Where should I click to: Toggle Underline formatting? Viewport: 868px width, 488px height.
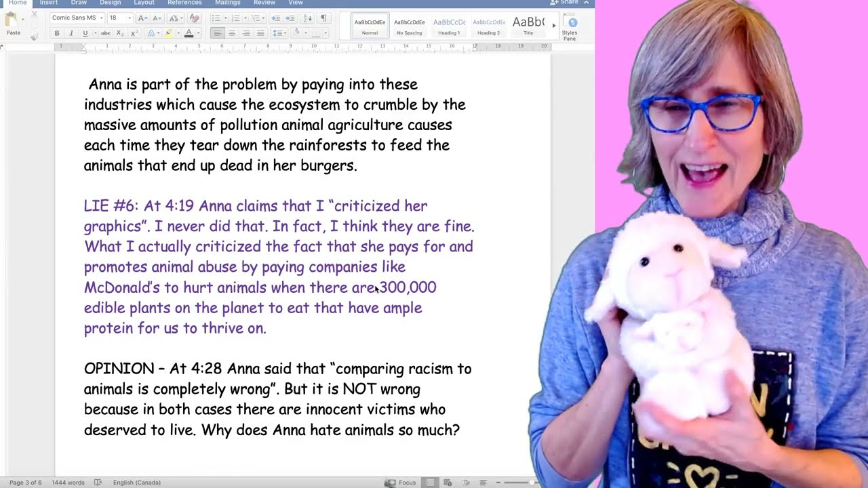pyautogui.click(x=84, y=33)
